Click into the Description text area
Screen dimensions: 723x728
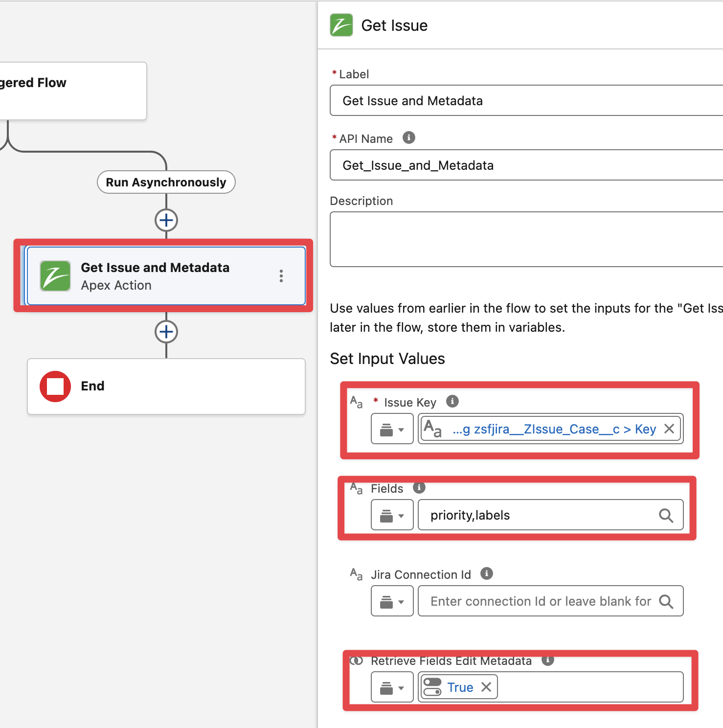click(526, 239)
